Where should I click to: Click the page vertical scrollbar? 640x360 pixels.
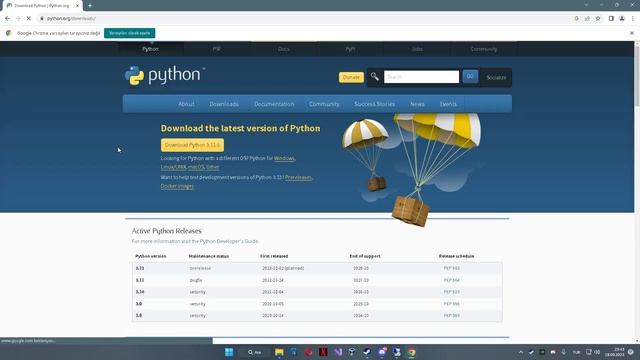click(x=637, y=76)
